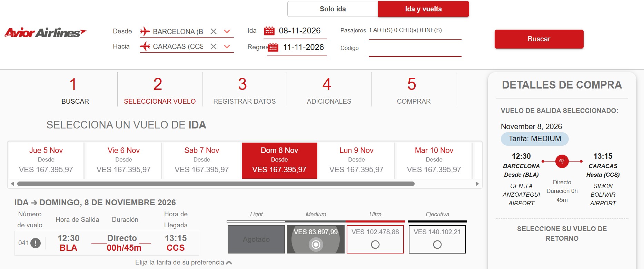The image size is (644, 269).
Task: Select the Solo ida trip option
Action: click(x=333, y=9)
